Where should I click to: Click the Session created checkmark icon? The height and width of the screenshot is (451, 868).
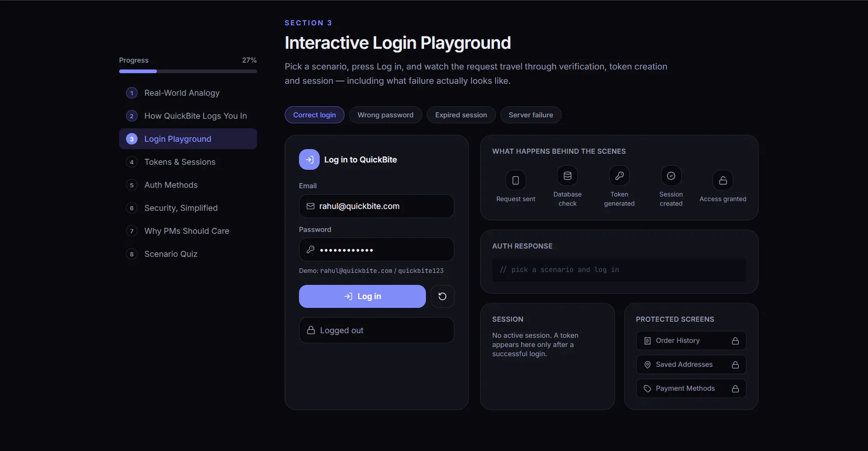click(671, 176)
